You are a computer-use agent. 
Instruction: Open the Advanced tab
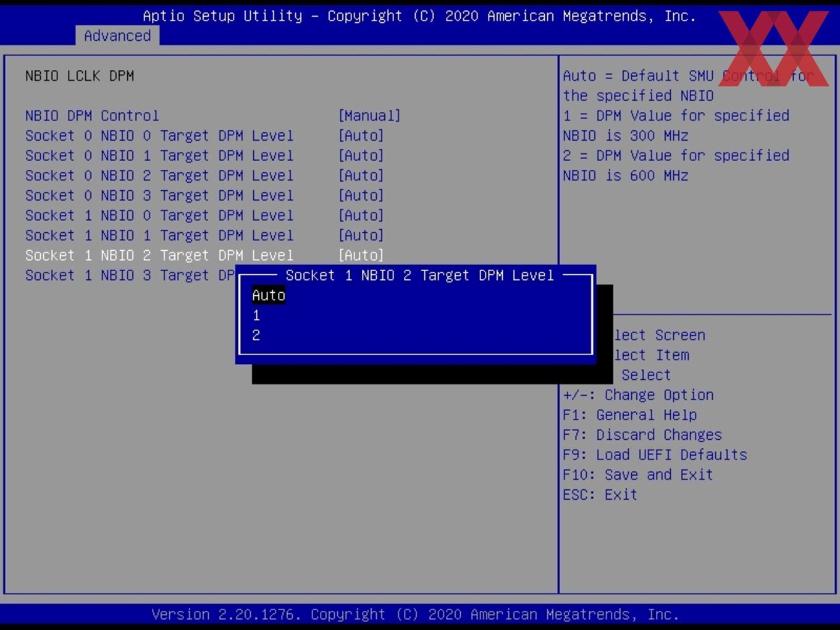pos(117,36)
